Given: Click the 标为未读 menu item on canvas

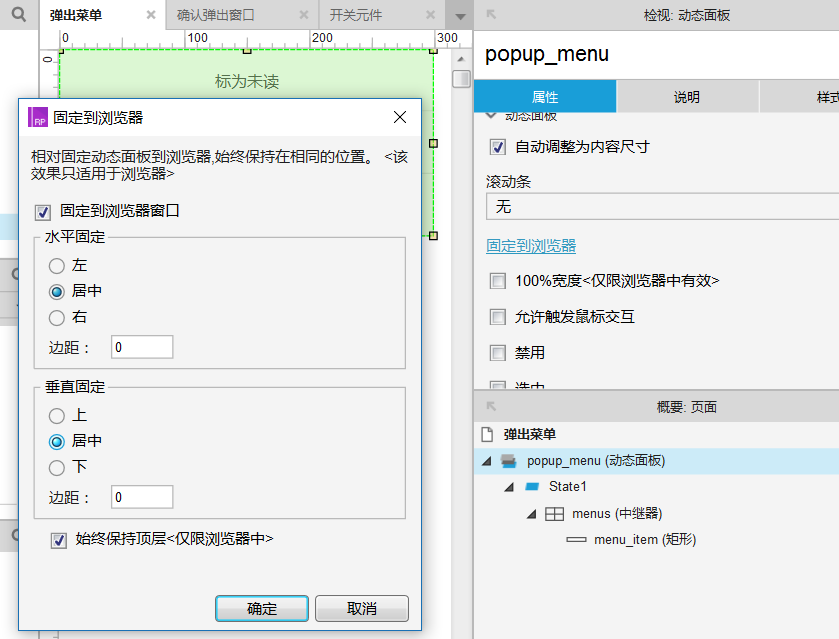Looking at the screenshot, I should pyautogui.click(x=247, y=81).
